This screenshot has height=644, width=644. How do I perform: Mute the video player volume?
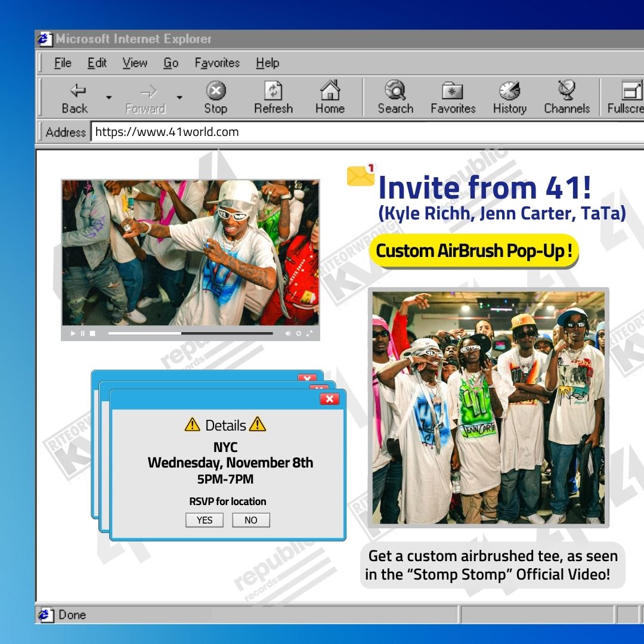288,333
